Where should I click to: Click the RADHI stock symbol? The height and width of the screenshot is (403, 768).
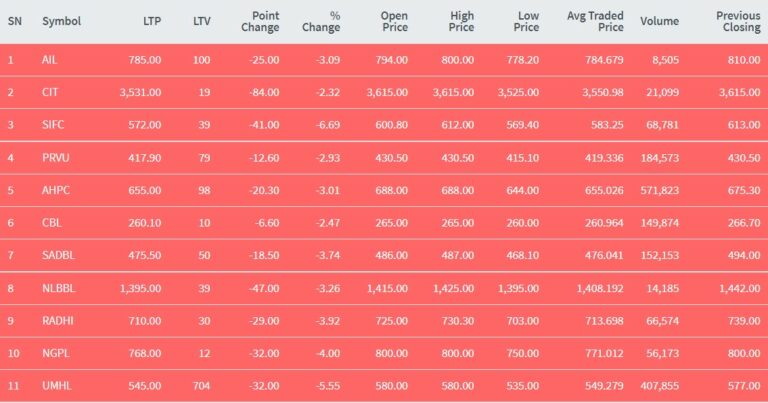pyautogui.click(x=58, y=321)
